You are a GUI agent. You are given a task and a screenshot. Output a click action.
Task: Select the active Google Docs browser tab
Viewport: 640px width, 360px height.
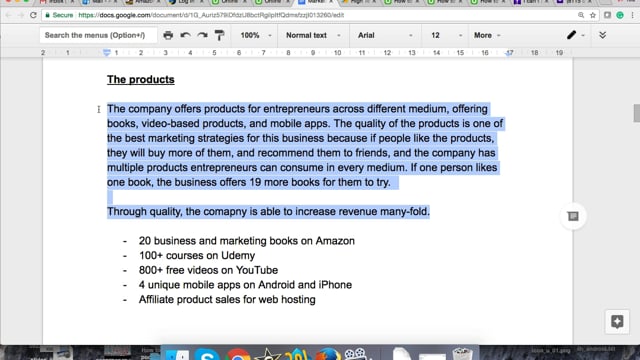tap(315, 2)
